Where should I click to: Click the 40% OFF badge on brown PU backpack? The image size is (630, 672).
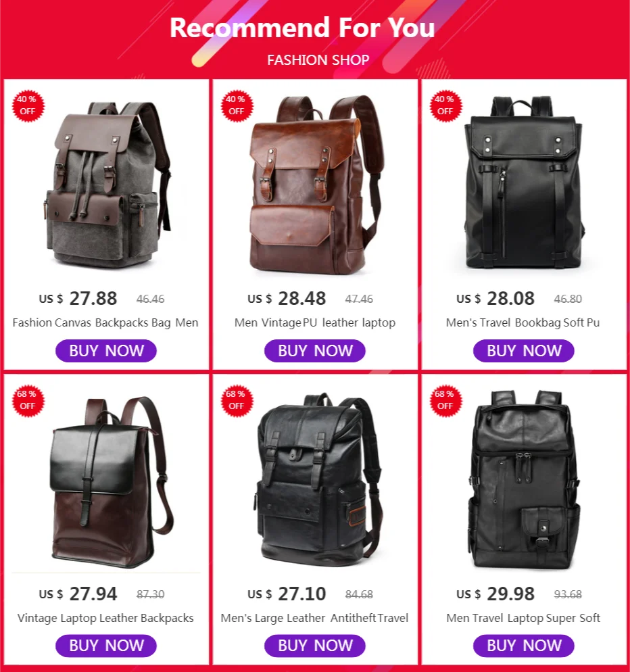point(237,106)
